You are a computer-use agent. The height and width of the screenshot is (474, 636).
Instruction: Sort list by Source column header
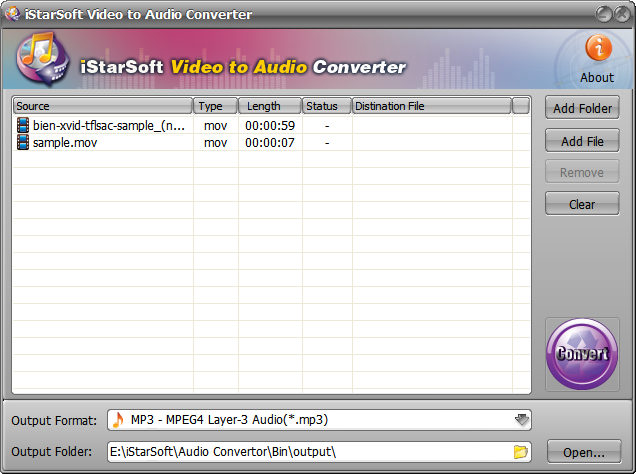pyautogui.click(x=103, y=106)
